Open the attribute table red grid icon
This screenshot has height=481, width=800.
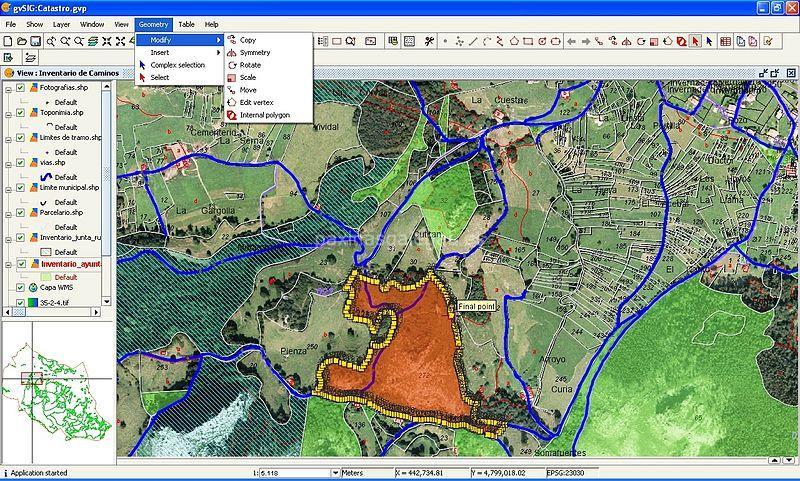click(x=725, y=41)
